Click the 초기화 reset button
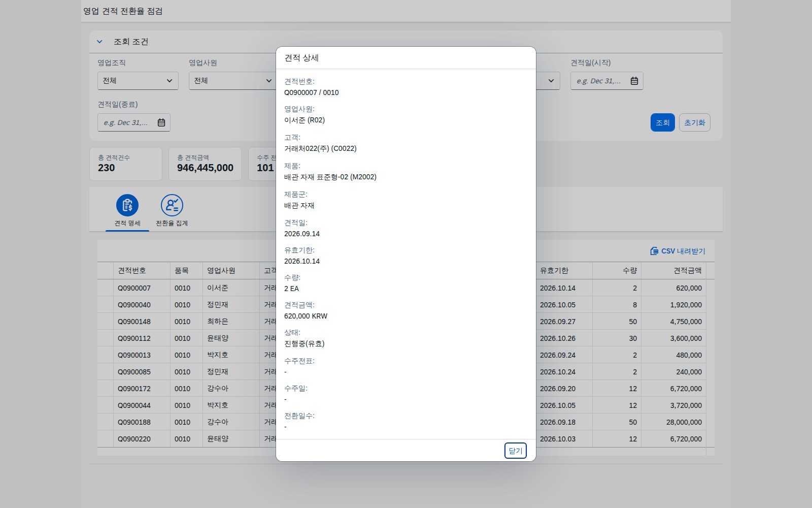Image resolution: width=812 pixels, height=508 pixels. (x=694, y=122)
